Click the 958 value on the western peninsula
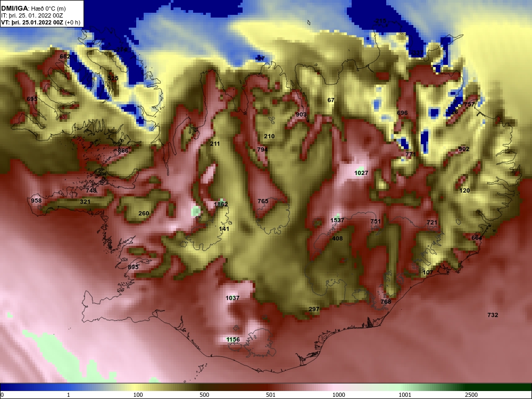 (36, 201)
